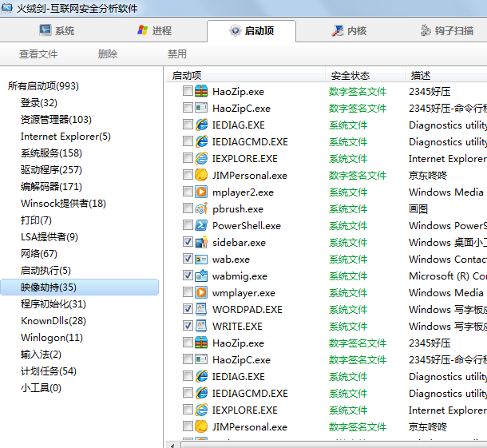
Task: Click the tools icon on 内核 tab
Action: [x=338, y=30]
